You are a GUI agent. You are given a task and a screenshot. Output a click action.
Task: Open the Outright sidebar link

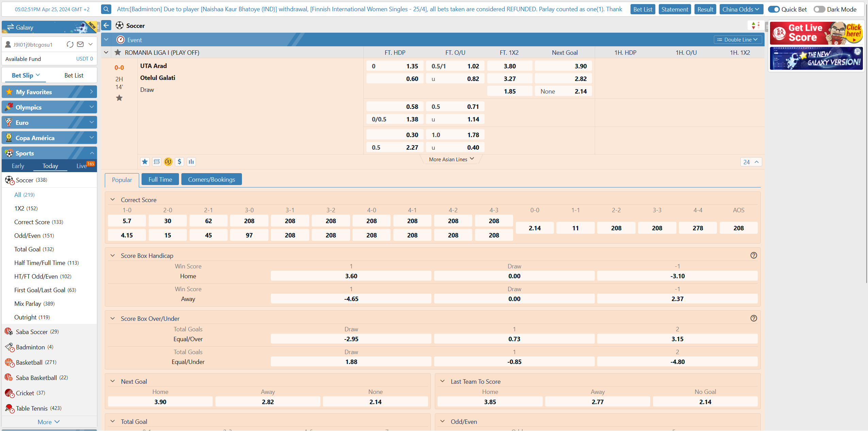tap(32, 317)
